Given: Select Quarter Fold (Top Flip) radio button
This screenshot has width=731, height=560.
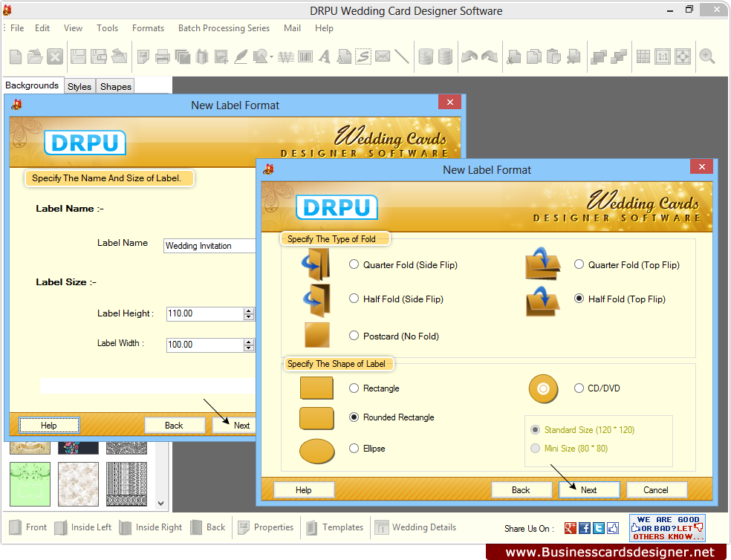Looking at the screenshot, I should [x=579, y=264].
